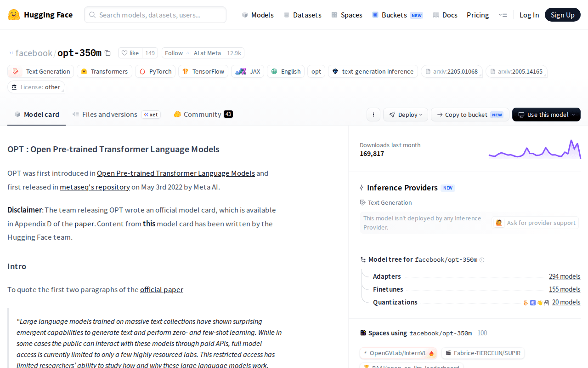Viewport: 588px width, 368px height.
Task: Open the follower count 12.9k
Action: (234, 53)
